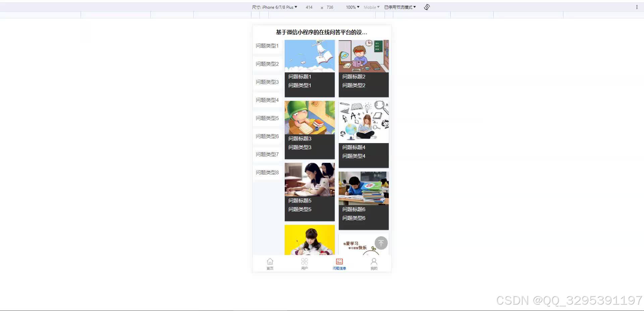This screenshot has width=644, height=311.
Task: Open the yellow-background girl card image
Action: 310,240
